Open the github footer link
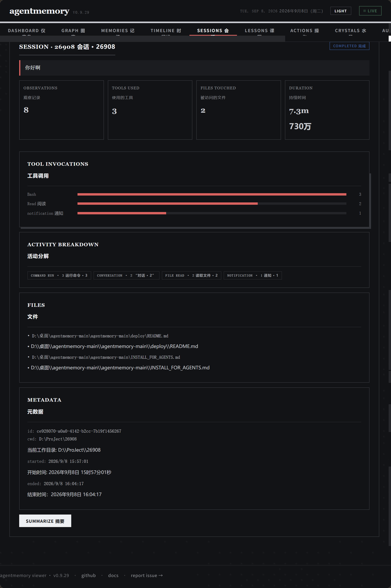This screenshot has height=588, width=391. 89,576
